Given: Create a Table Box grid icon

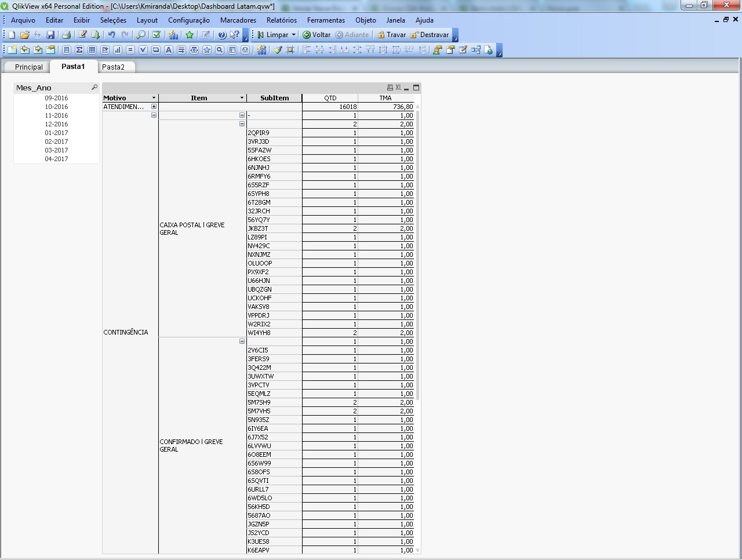Looking at the screenshot, I should (x=92, y=50).
